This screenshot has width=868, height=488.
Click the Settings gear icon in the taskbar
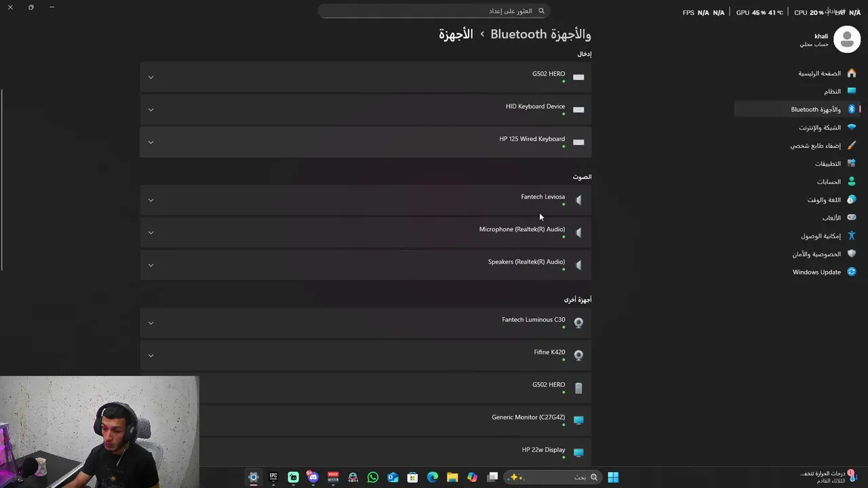pyautogui.click(x=254, y=477)
